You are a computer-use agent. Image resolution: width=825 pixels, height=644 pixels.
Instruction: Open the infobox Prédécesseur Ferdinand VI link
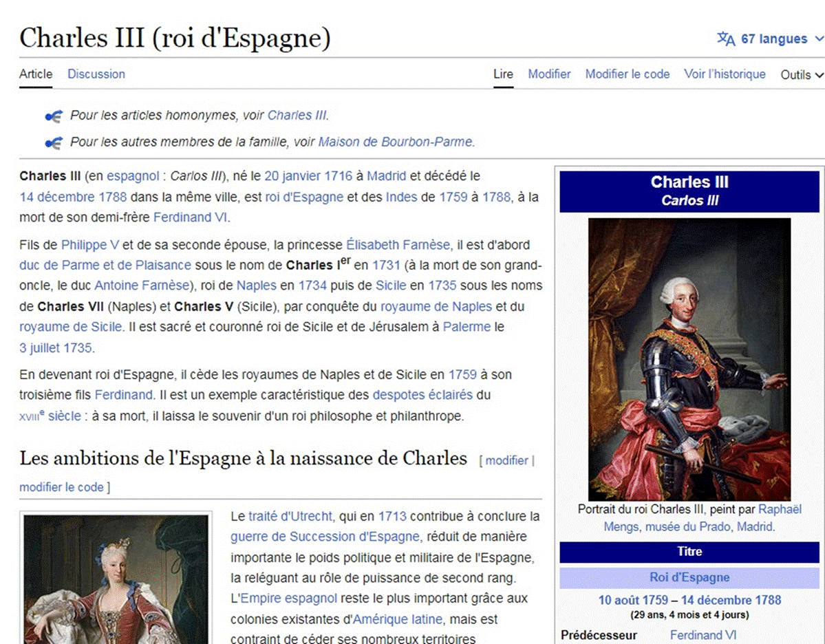pyautogui.click(x=703, y=635)
